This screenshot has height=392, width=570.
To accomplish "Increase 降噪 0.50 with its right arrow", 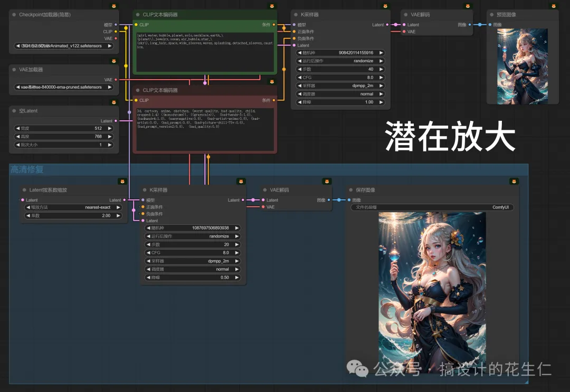I will point(236,278).
